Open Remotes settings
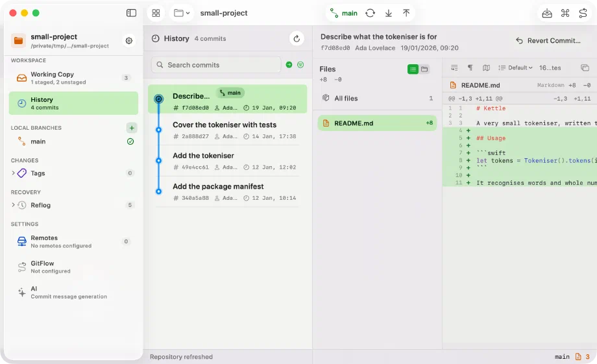597x364 pixels. tap(73, 241)
